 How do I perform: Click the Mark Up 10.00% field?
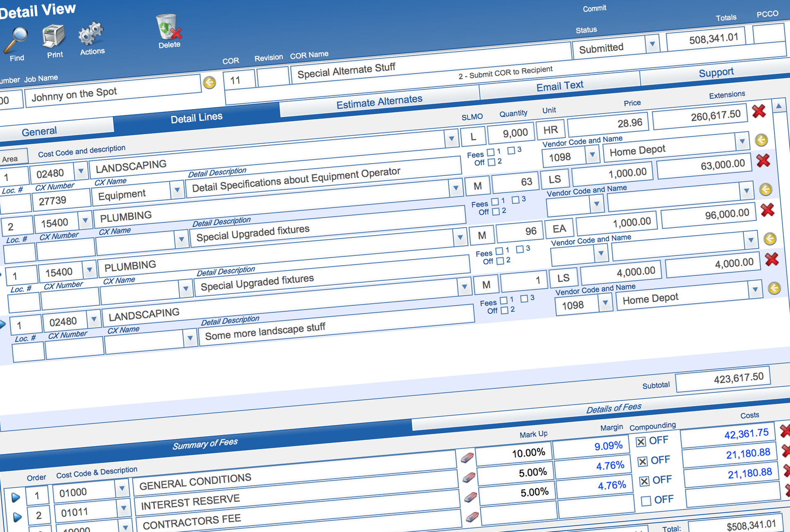pos(513,454)
